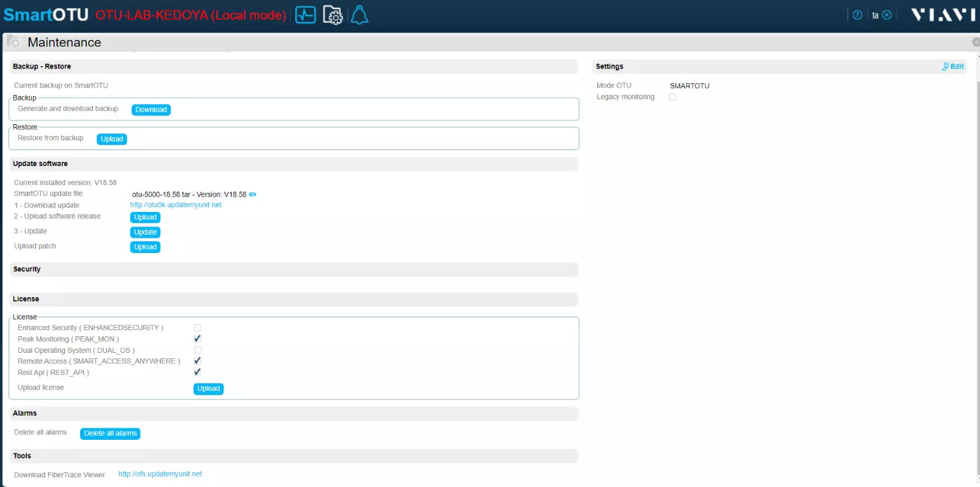Click the Update software section header

click(293, 164)
